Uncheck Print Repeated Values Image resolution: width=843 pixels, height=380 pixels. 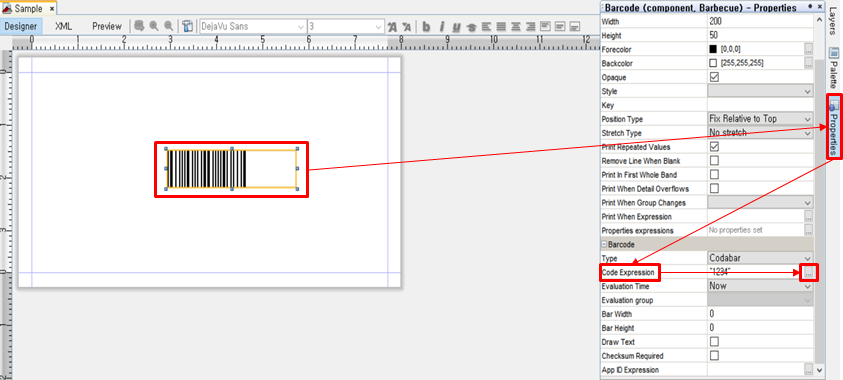[714, 147]
